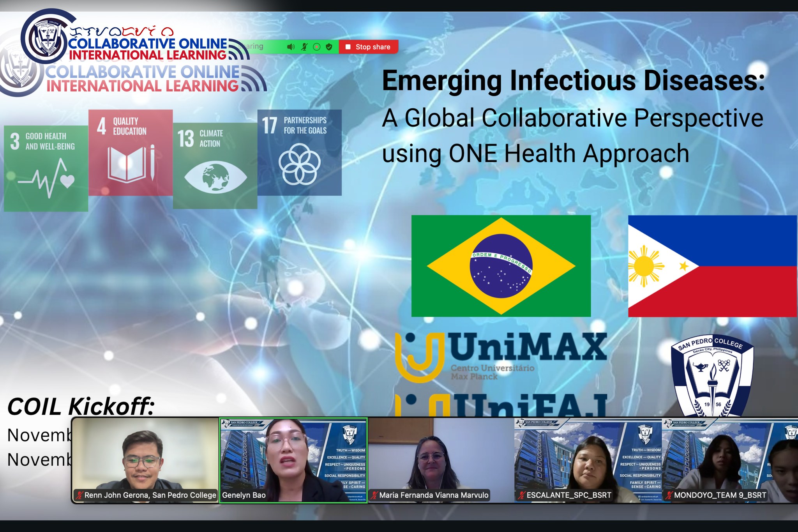The image size is (798, 532).
Task: Click the Stop share button
Action: pos(368,47)
